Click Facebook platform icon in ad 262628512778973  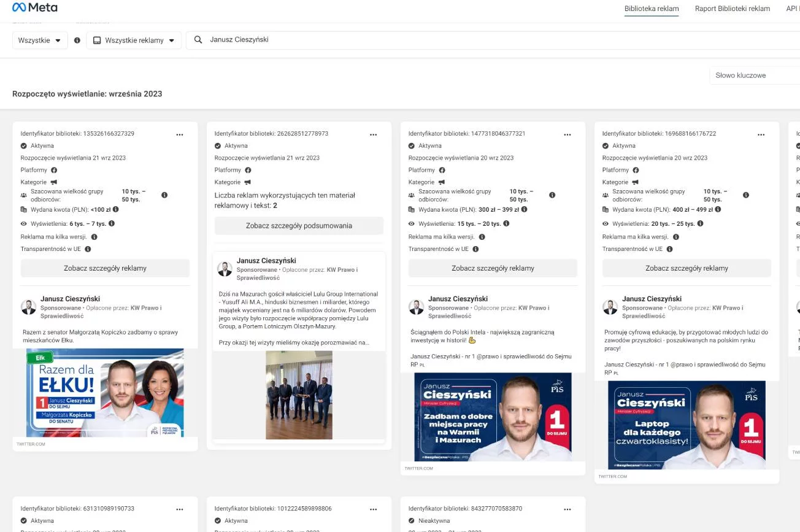(248, 170)
